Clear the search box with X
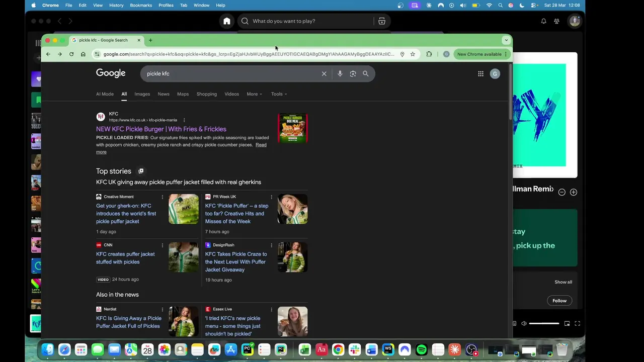This screenshot has width=644, height=362. coord(324,74)
